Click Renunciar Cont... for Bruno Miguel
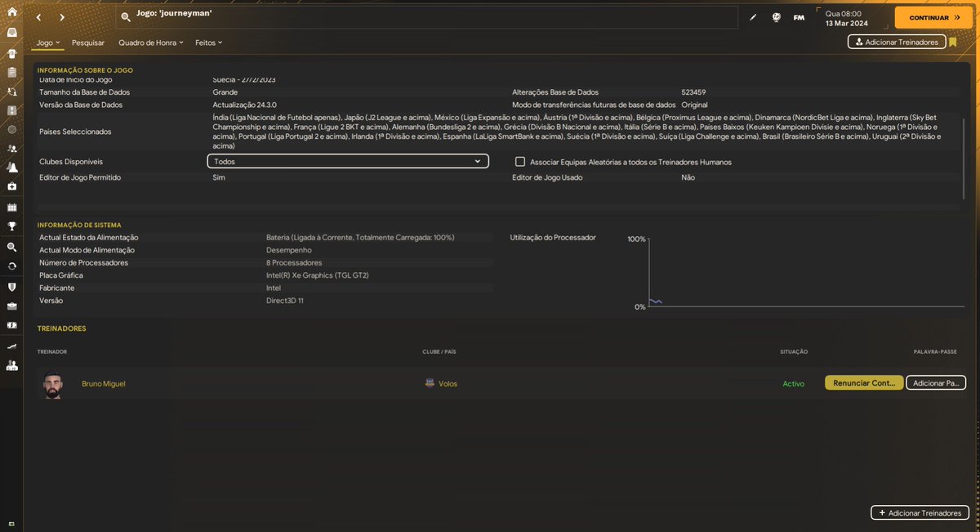980x532 pixels. 864,382
